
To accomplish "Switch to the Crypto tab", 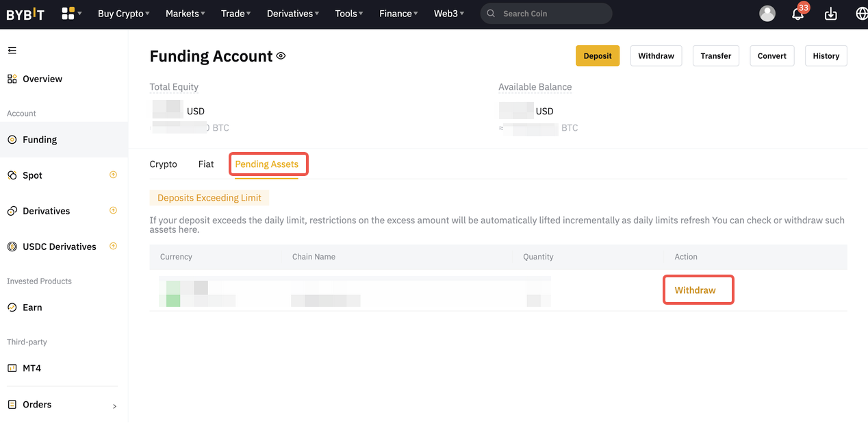I will point(163,164).
